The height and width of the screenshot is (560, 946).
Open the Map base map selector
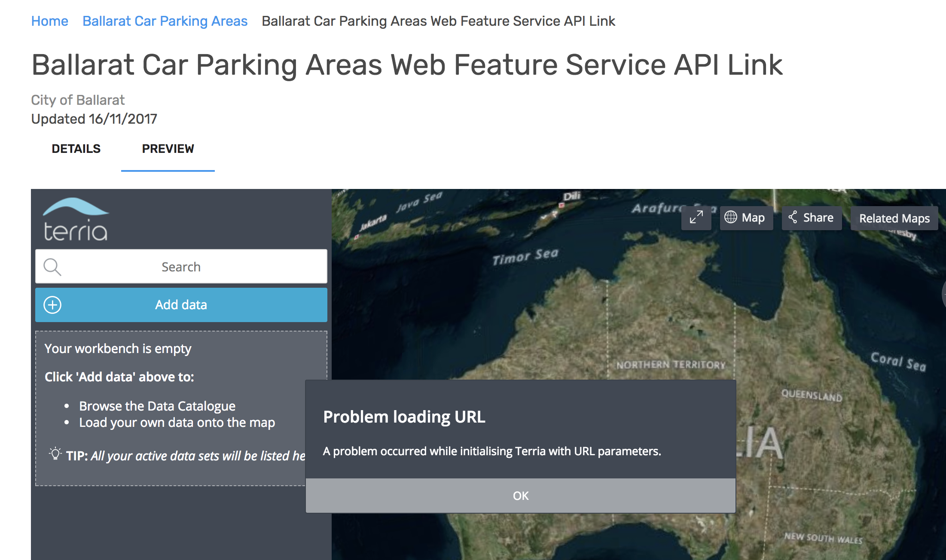point(746,218)
